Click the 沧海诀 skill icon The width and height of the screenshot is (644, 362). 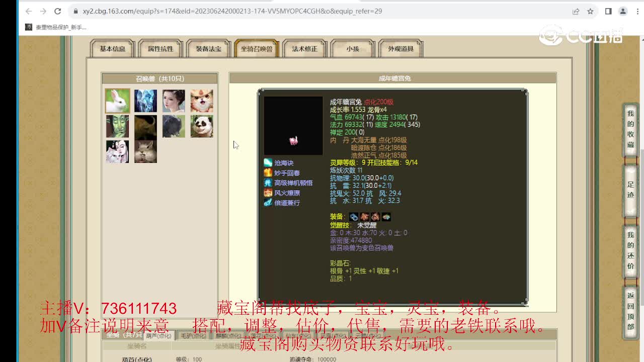(x=268, y=163)
